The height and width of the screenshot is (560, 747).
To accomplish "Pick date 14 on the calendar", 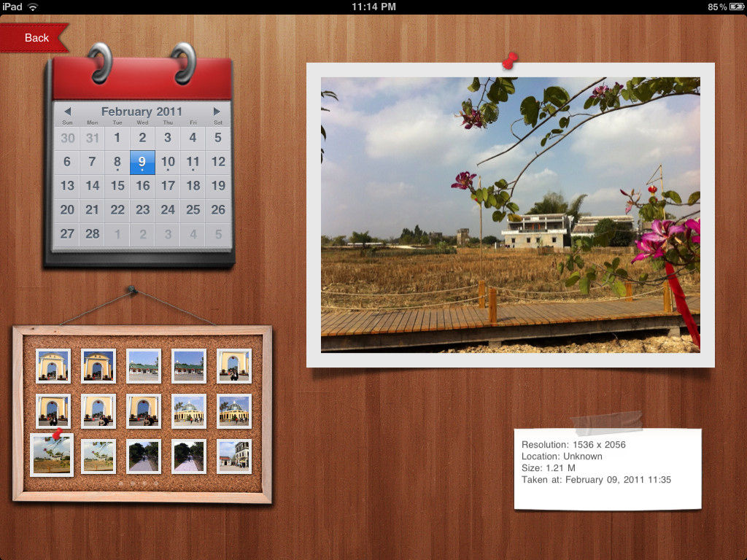I will click(93, 186).
